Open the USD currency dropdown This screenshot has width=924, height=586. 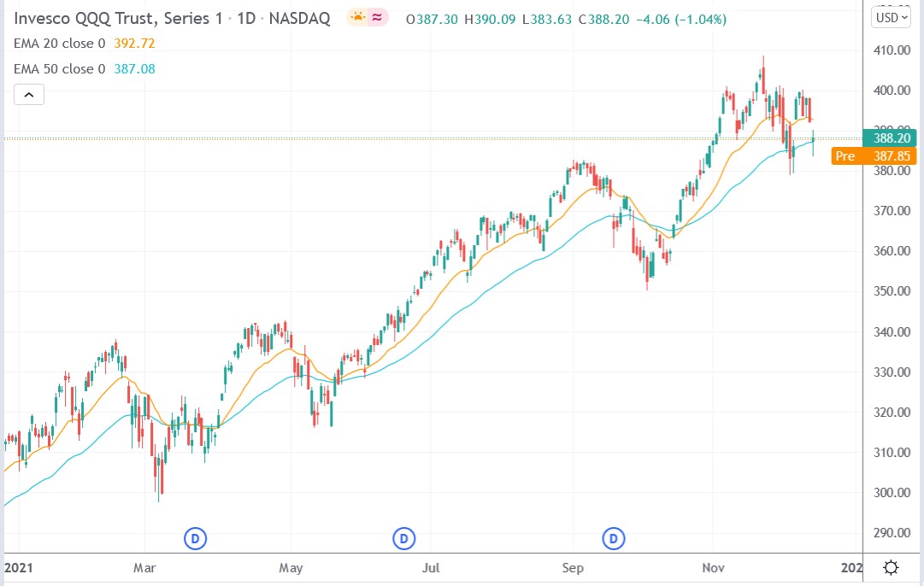(x=890, y=17)
